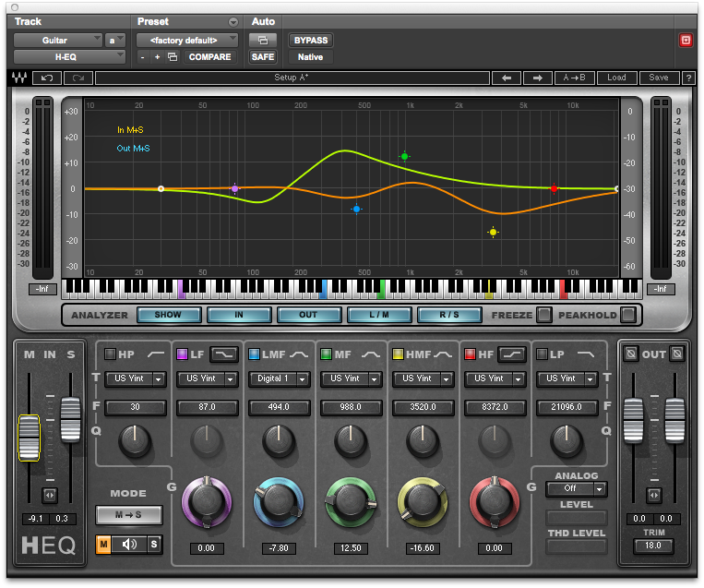Select the analyzer R / S button
This screenshot has width=704, height=588.
pos(449,315)
